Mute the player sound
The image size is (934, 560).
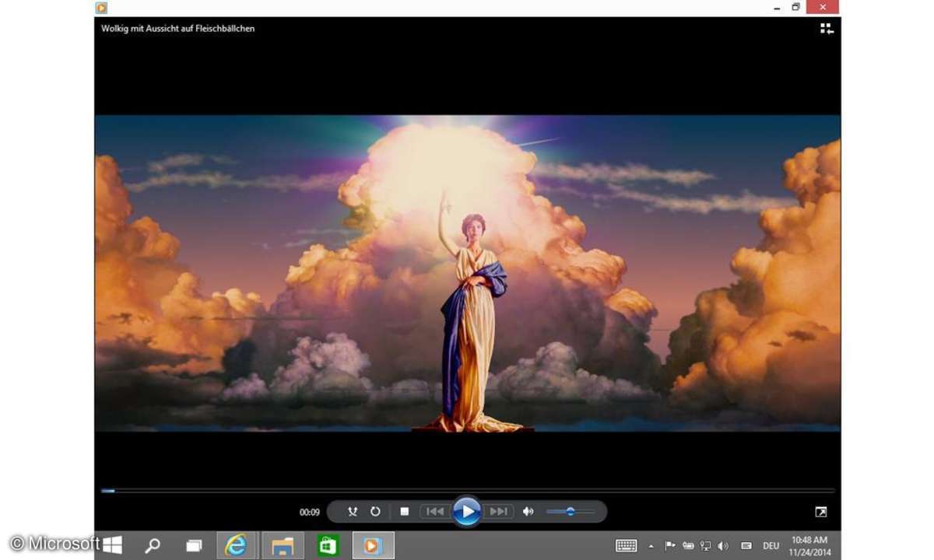click(528, 511)
